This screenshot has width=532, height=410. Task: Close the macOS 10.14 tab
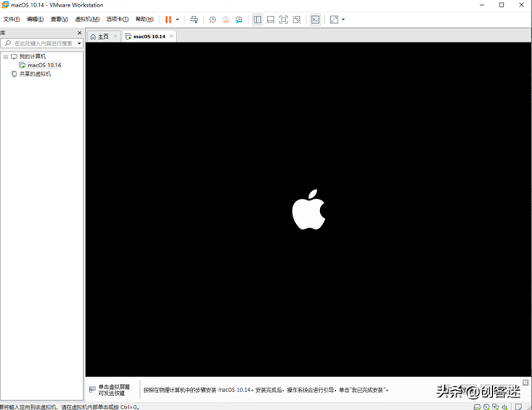(171, 36)
